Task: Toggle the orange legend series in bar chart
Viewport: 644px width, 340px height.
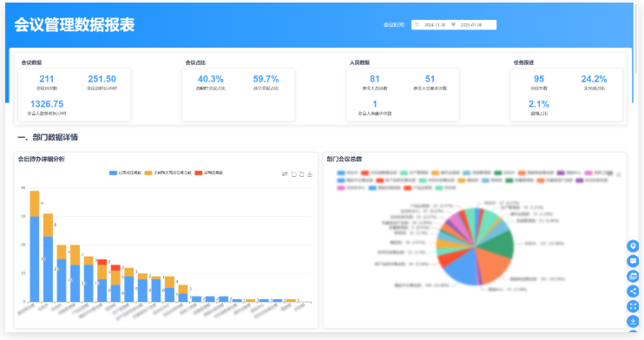Action: pos(168,173)
